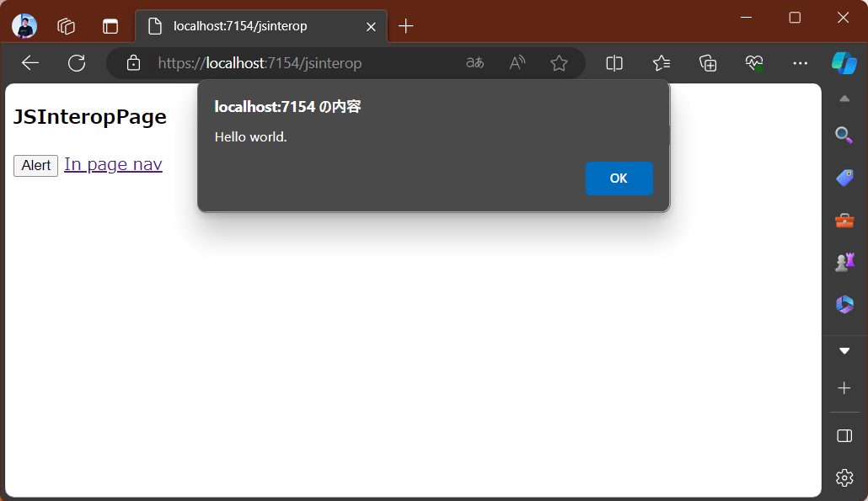Add this page to favorites star
Viewport: 868px width, 501px height.
[x=559, y=63]
